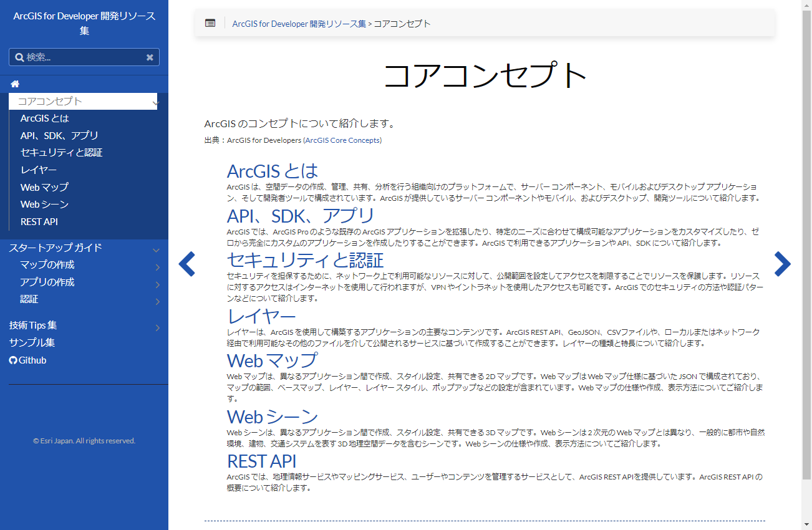Viewport: 812px width, 530px height.
Task: Collapse the コアコンセプト sidebar section chevron
Action: pyautogui.click(x=155, y=104)
